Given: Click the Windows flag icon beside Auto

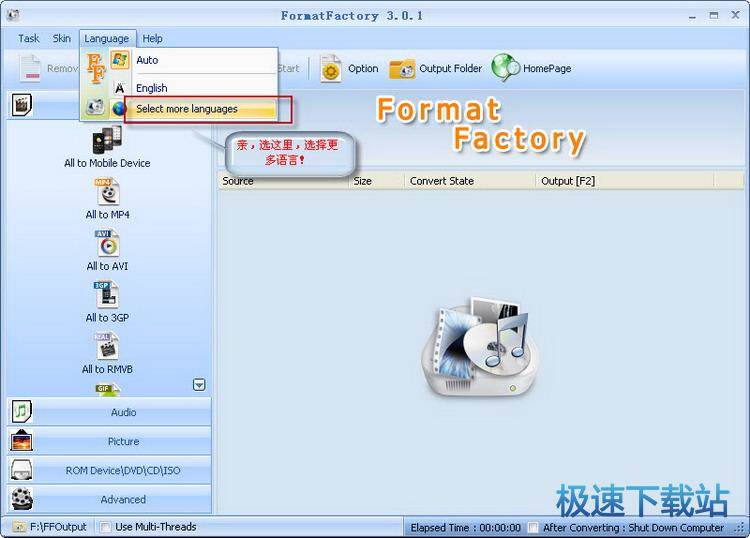Looking at the screenshot, I should click(120, 60).
